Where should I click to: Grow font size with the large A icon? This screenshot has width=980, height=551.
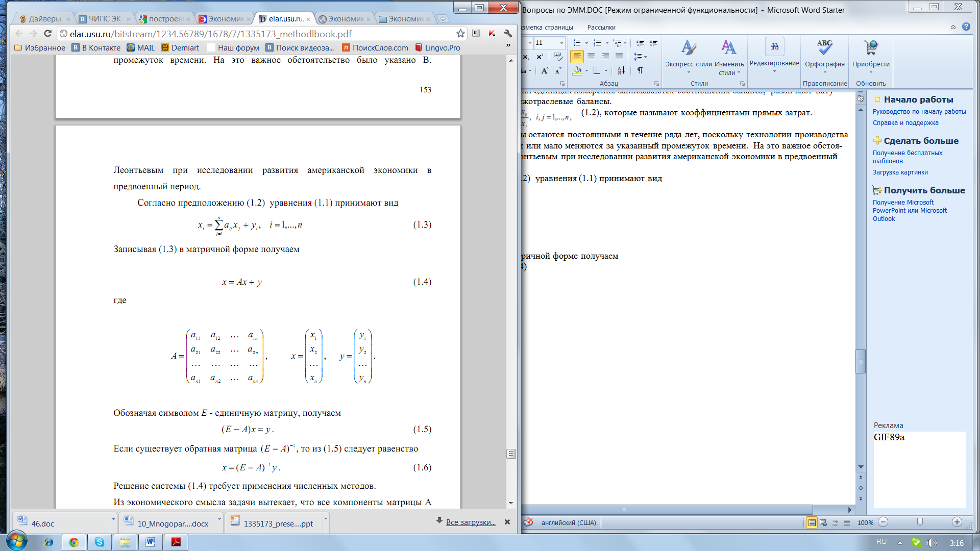545,70
